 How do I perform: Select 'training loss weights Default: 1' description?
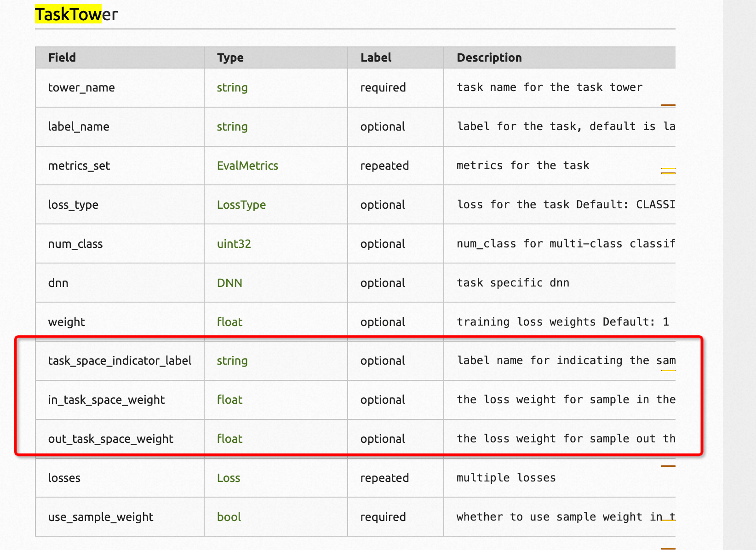563,322
